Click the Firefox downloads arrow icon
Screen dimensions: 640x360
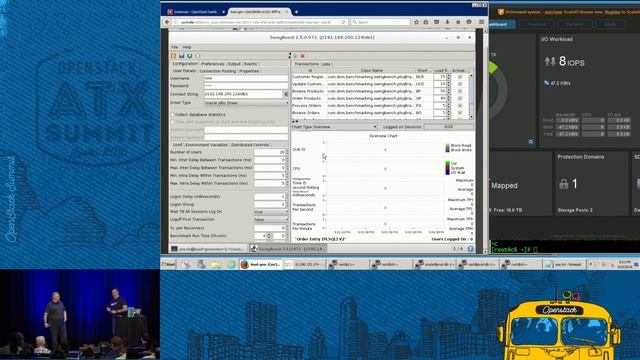pyautogui.click(x=447, y=22)
